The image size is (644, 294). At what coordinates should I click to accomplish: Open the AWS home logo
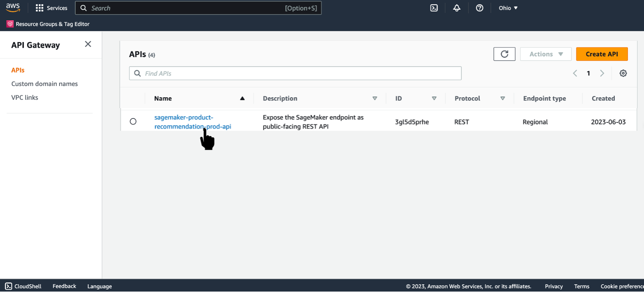(13, 8)
